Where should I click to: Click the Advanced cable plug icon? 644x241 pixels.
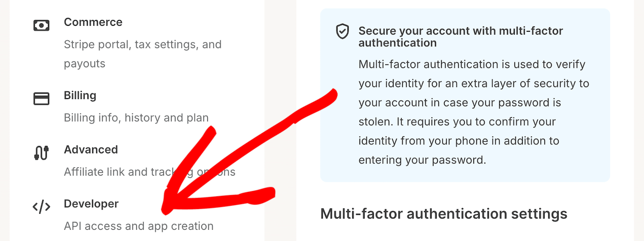click(x=41, y=153)
